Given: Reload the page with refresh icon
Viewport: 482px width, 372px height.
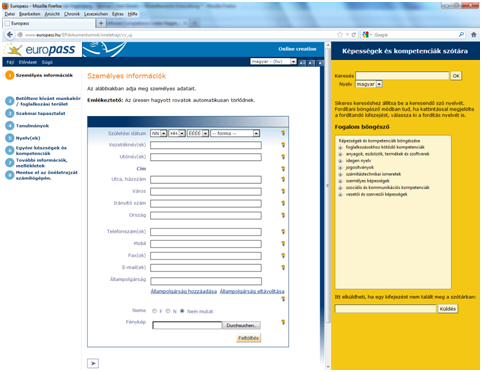Looking at the screenshot, I should (x=354, y=34).
